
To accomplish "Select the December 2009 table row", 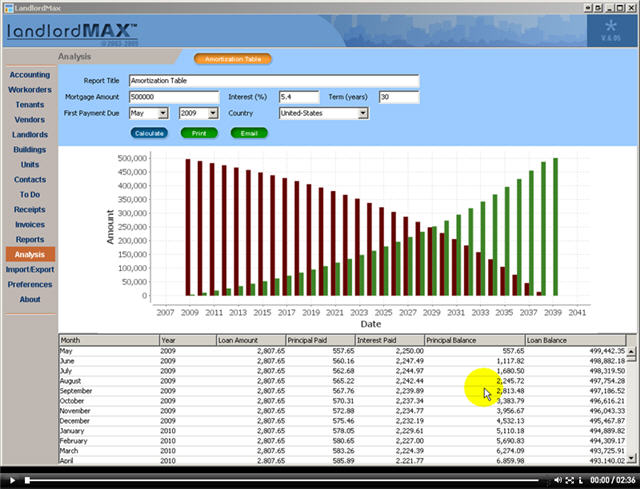I will click(x=342, y=421).
